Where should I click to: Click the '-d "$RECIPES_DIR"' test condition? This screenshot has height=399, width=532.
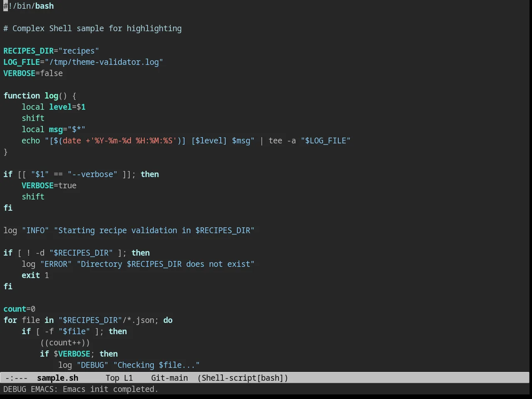[x=74, y=253]
